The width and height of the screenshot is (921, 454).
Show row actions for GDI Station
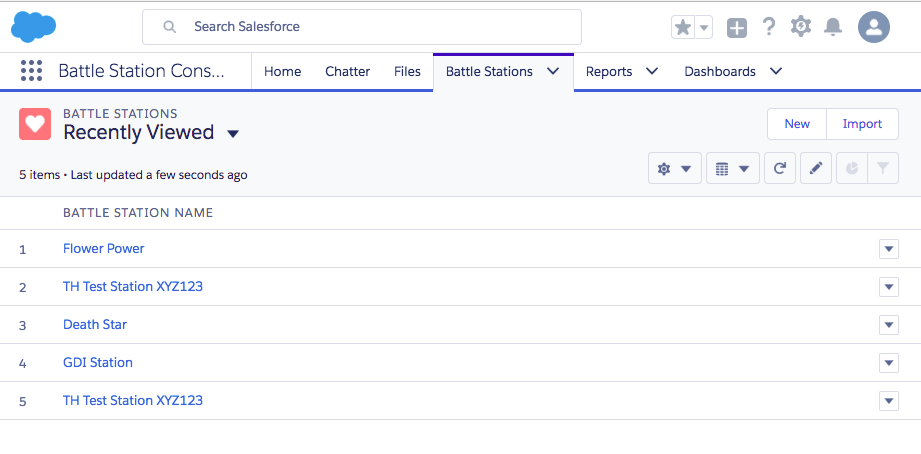(x=889, y=363)
